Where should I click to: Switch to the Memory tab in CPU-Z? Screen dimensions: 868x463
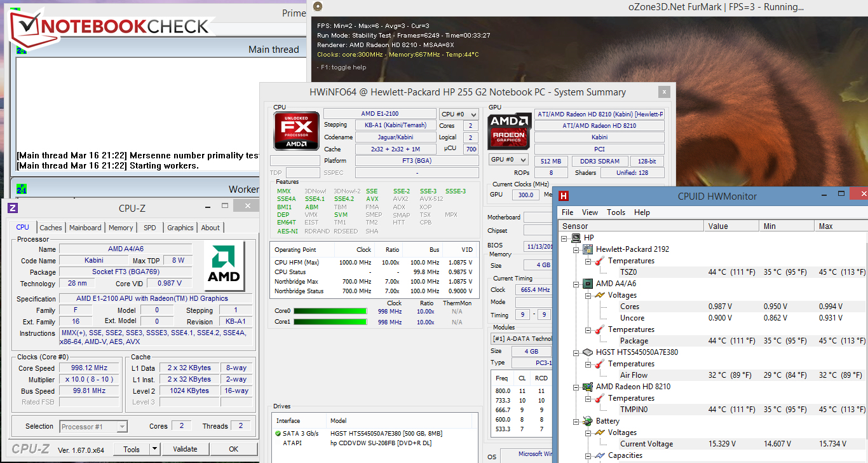click(121, 228)
